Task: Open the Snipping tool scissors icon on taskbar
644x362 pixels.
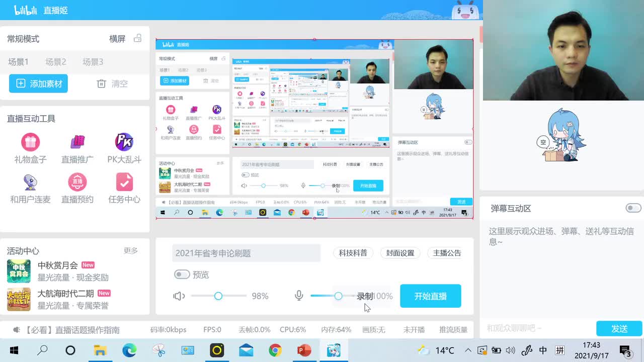Action: pyautogui.click(x=158, y=350)
